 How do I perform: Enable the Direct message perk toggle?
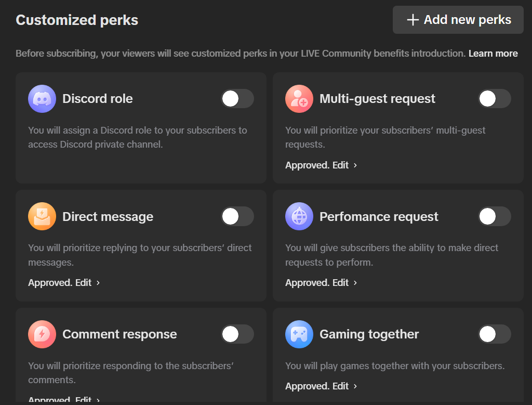(237, 216)
